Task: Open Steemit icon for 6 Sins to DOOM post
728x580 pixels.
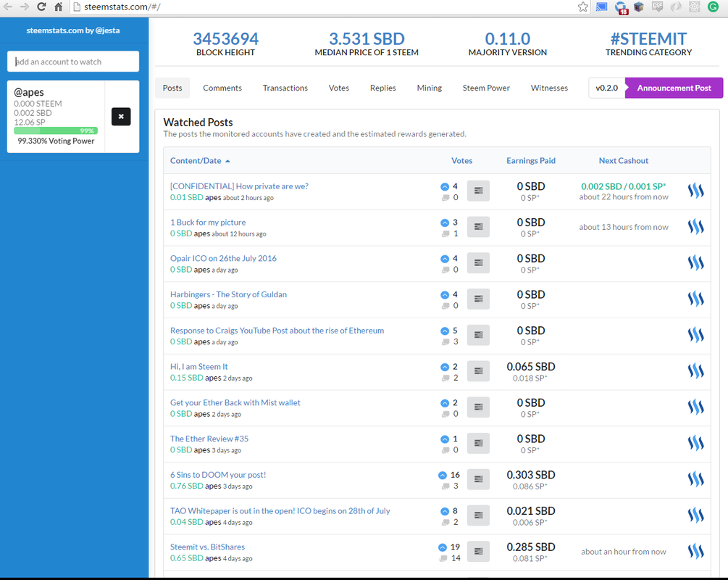Action: point(695,479)
